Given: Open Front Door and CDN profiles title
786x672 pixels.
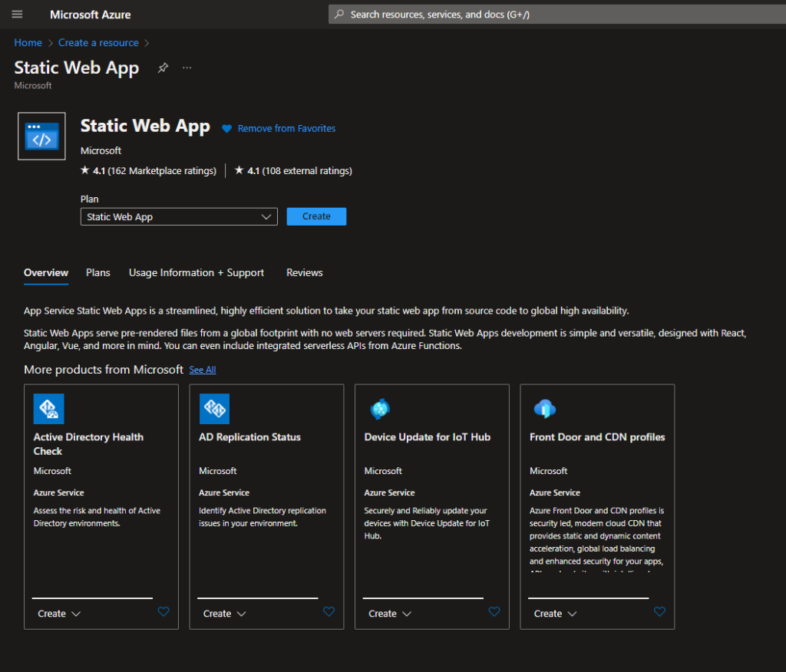Looking at the screenshot, I should 597,437.
